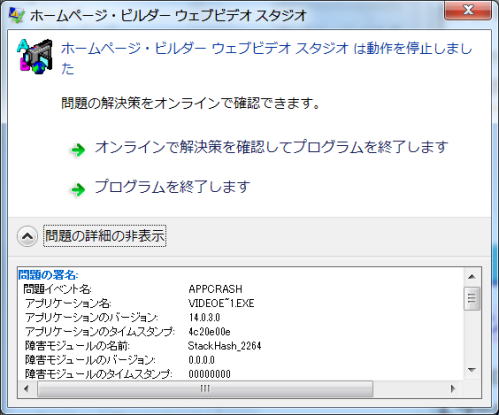
Task: Click the horizontal scrollbar thumb
Action: click(x=205, y=389)
